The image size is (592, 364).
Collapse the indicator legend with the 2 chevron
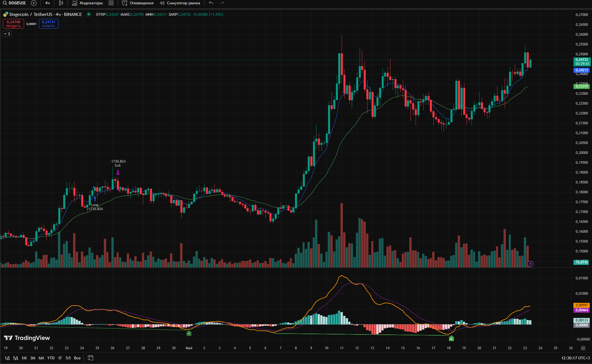pos(7,34)
